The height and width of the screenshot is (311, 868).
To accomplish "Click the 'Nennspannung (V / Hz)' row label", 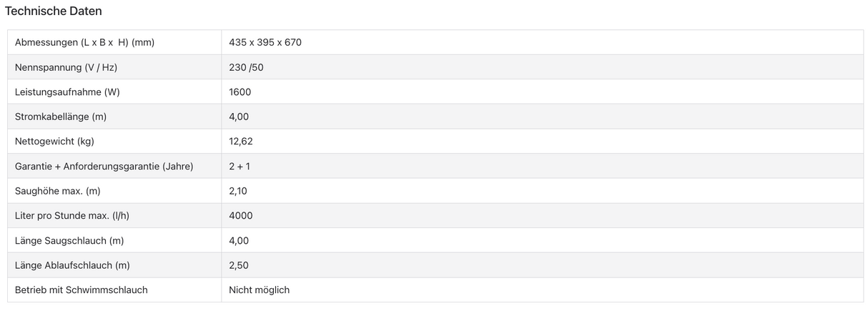I will [66, 67].
